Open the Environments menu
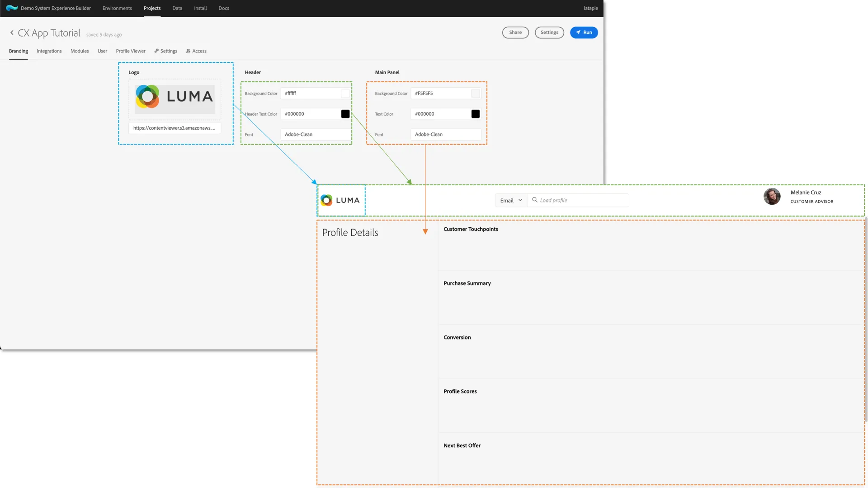The image size is (868, 488). 117,8
